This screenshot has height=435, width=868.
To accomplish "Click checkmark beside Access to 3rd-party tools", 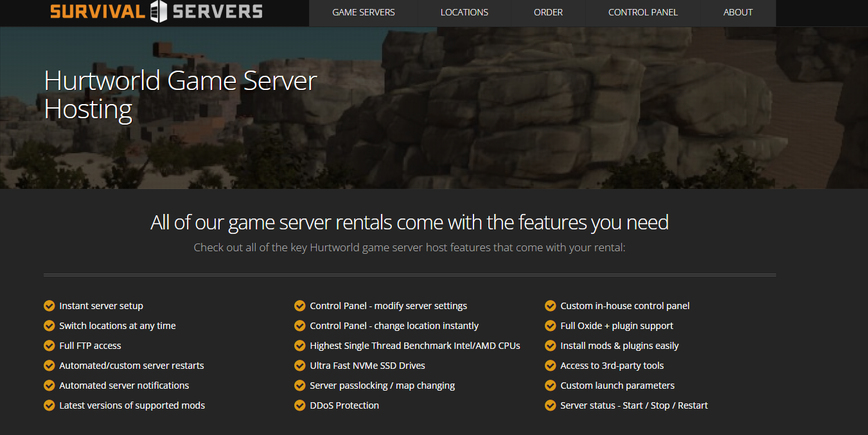I will pos(550,366).
